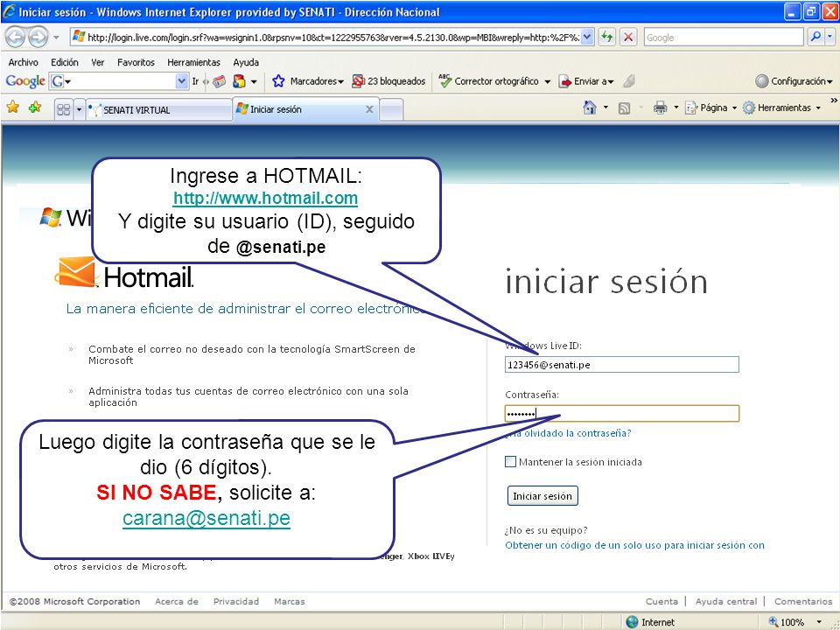The height and width of the screenshot is (630, 840).
Task: Open the Ayuda menu
Action: click(x=246, y=62)
